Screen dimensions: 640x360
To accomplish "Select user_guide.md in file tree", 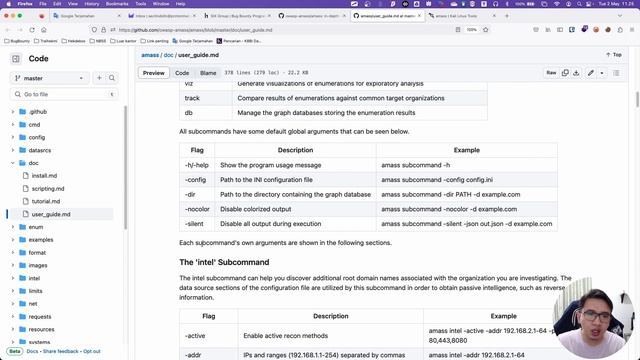I will click(51, 214).
